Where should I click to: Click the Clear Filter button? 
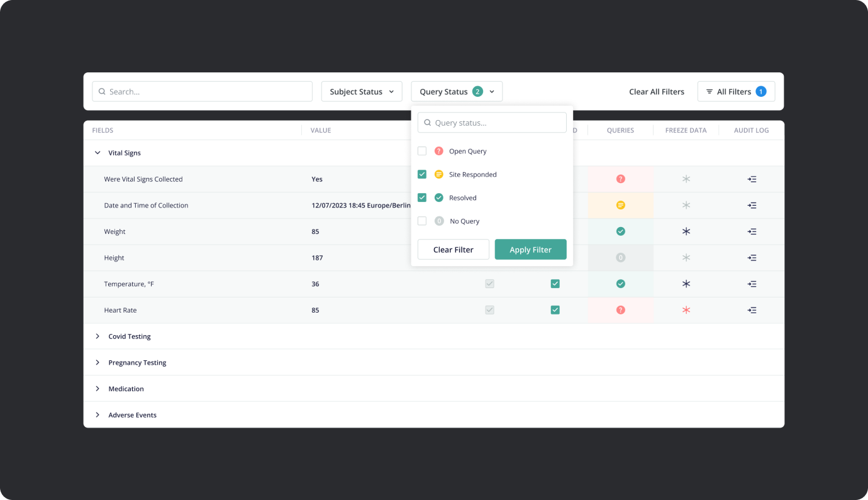pyautogui.click(x=453, y=250)
